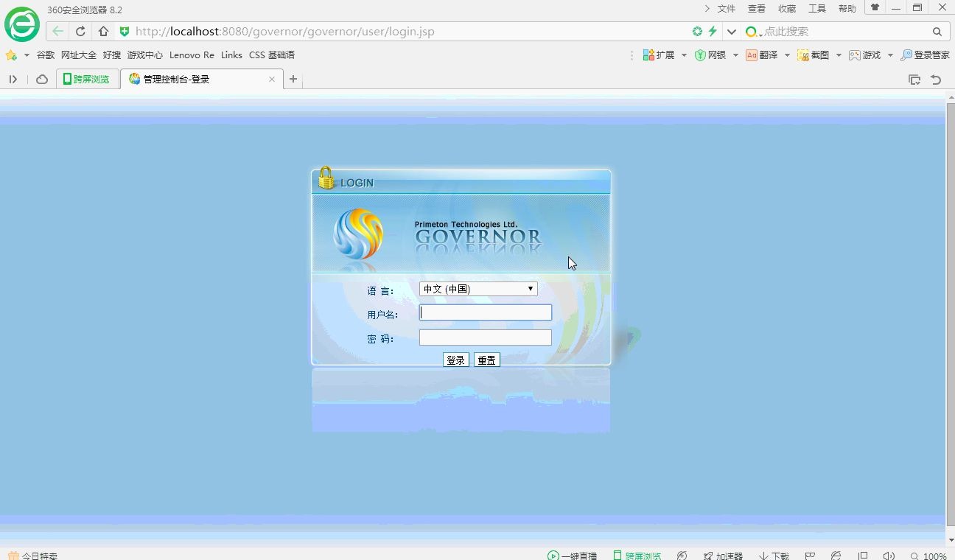
Task: Click the search magnifier button
Action: 937,32
